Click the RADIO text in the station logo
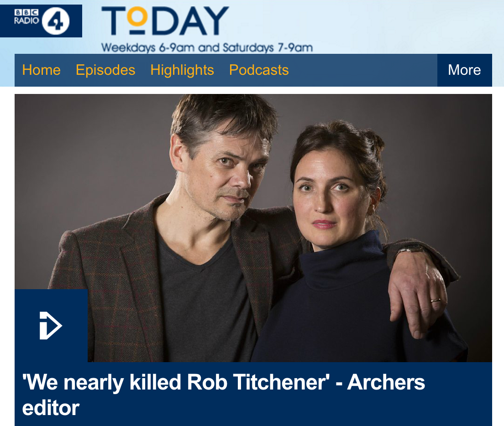The image size is (504, 426). (26, 21)
